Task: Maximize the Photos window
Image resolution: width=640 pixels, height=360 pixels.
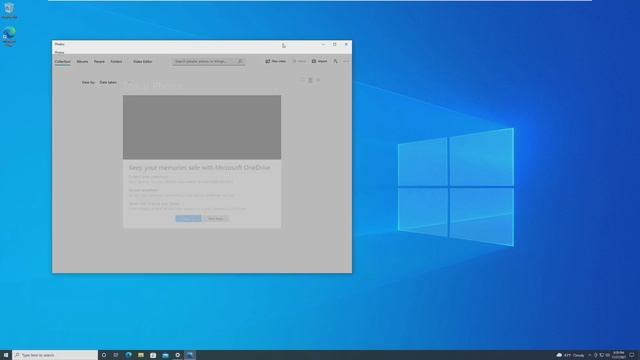Action: click(x=335, y=44)
